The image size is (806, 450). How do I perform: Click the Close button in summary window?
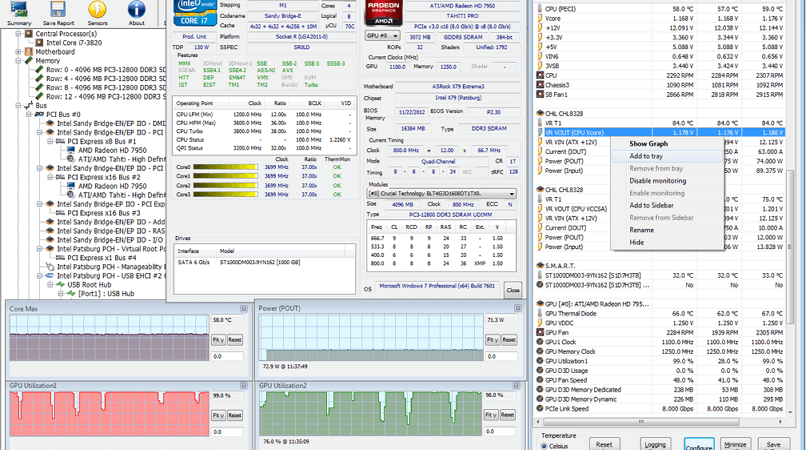tap(512, 290)
